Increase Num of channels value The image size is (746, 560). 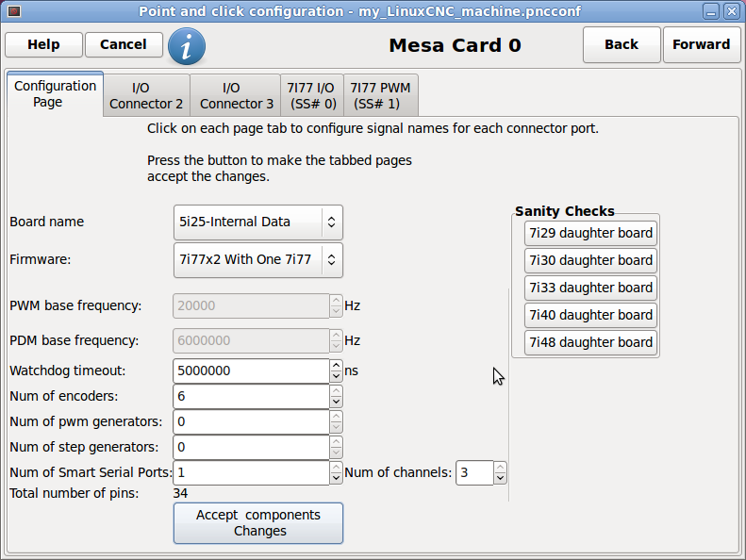500,468
